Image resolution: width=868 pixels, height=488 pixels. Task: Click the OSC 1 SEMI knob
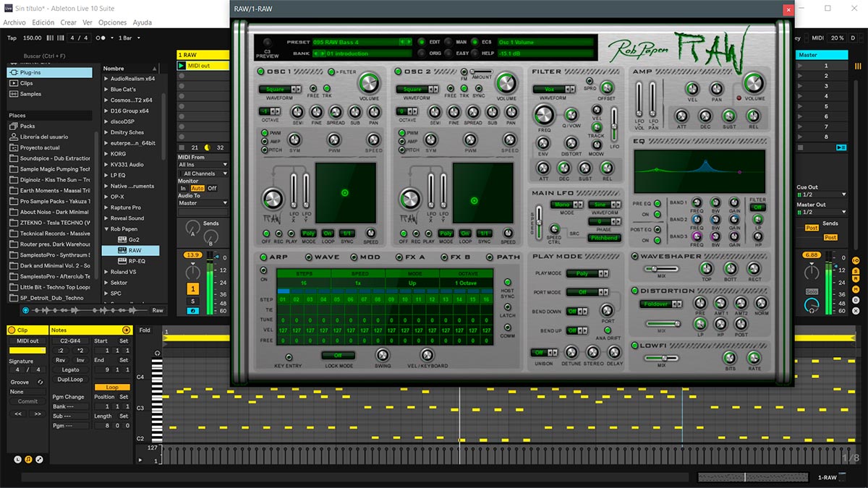point(297,112)
